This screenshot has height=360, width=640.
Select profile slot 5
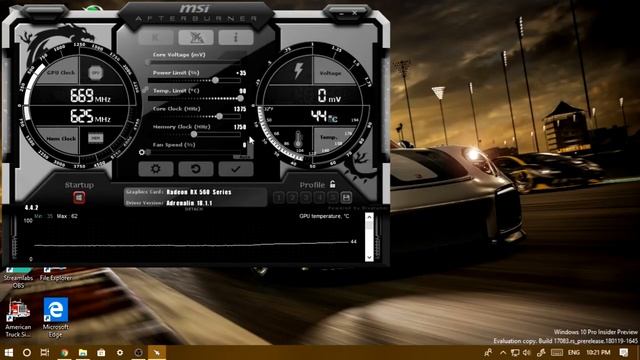coord(333,198)
